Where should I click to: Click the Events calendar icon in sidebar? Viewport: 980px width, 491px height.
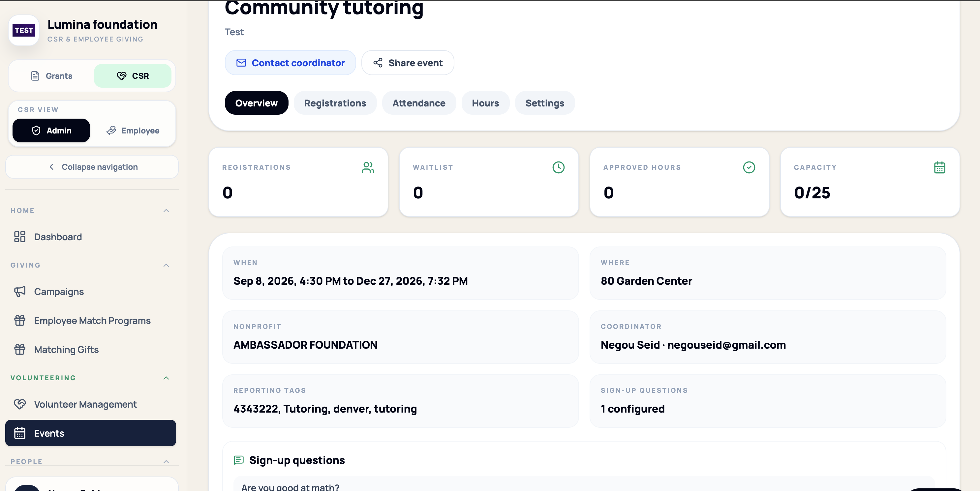click(19, 433)
